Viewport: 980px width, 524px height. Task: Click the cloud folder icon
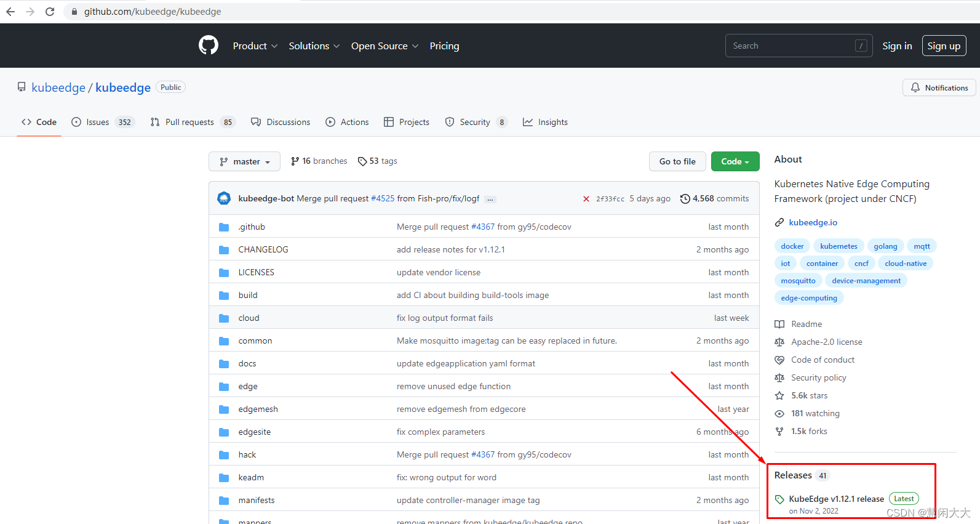[x=224, y=318]
